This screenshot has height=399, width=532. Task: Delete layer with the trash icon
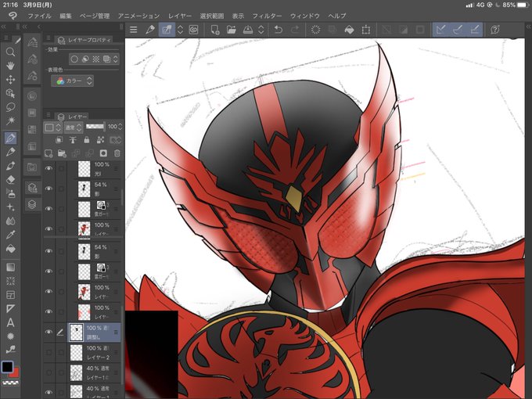pyautogui.click(x=117, y=153)
